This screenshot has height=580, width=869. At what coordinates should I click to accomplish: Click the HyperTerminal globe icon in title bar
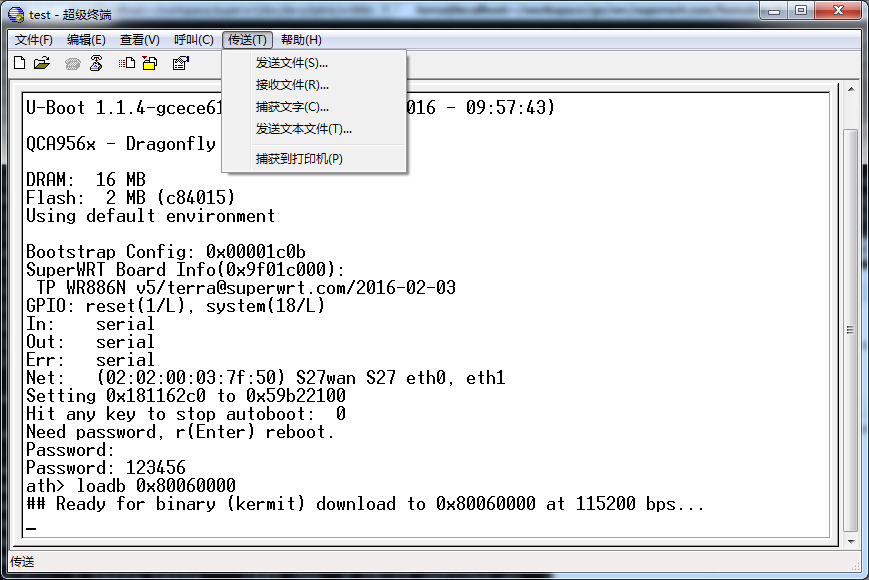16,14
